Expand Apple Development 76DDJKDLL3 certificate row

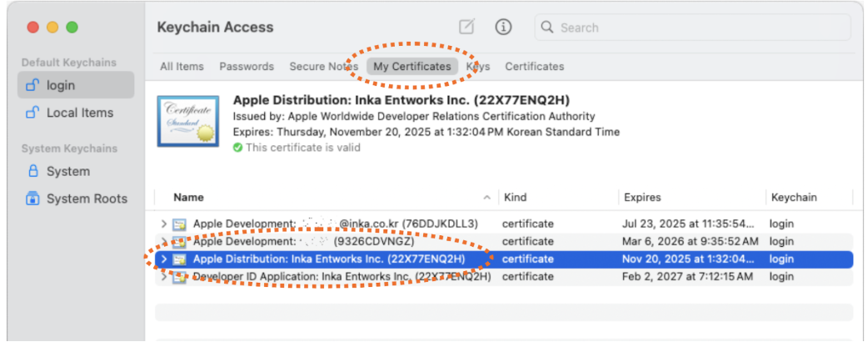pyautogui.click(x=164, y=224)
